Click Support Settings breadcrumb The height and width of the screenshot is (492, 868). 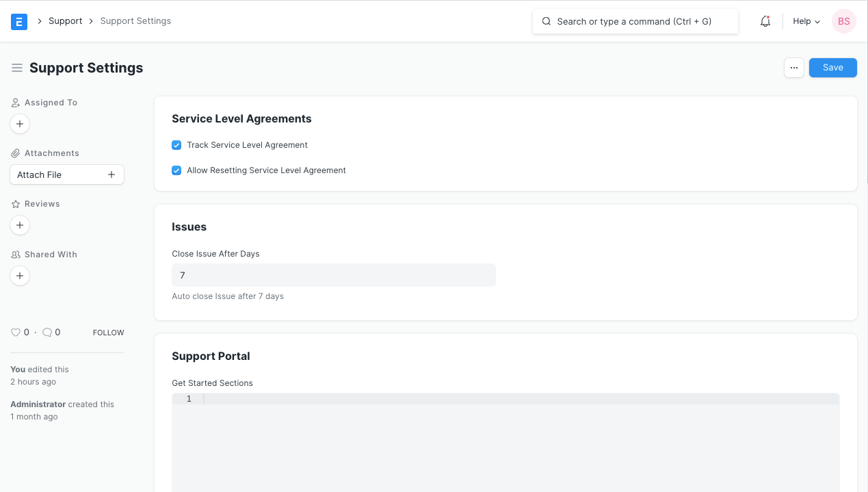135,21
